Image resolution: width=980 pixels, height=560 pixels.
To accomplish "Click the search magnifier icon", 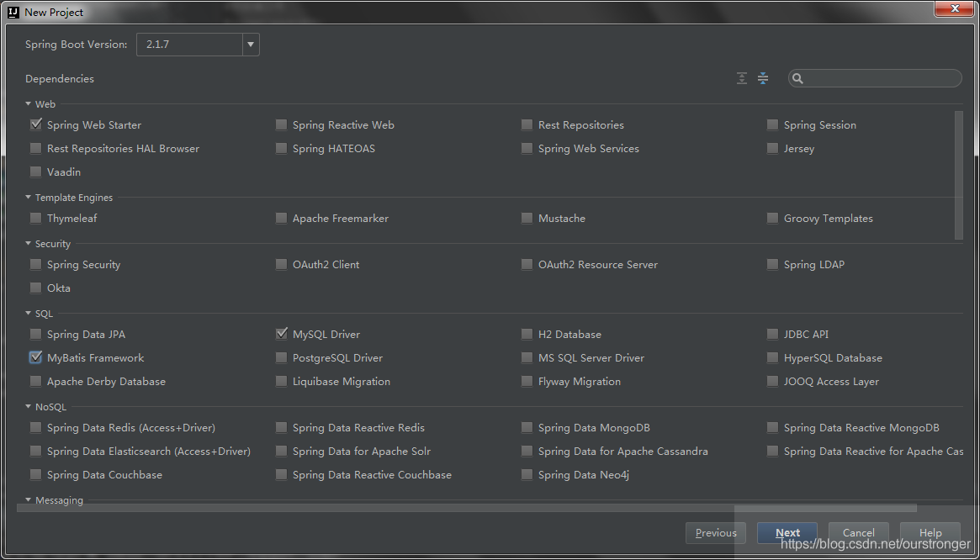I will [797, 79].
